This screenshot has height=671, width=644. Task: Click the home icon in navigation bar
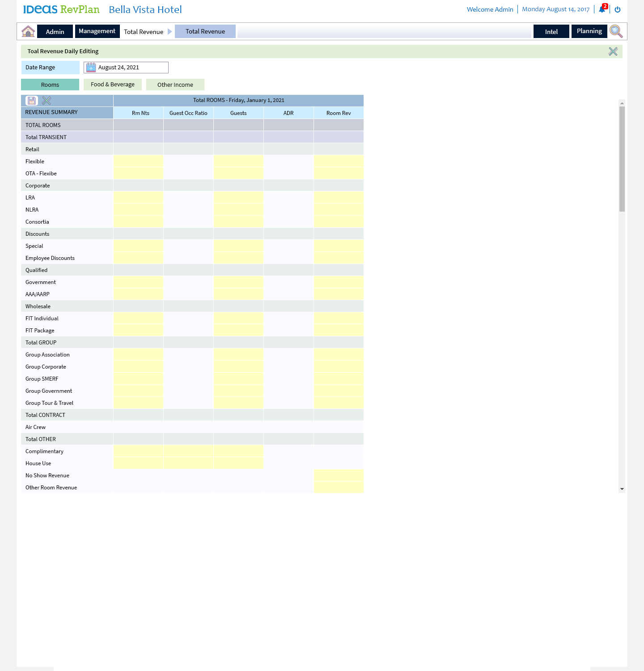tap(28, 31)
